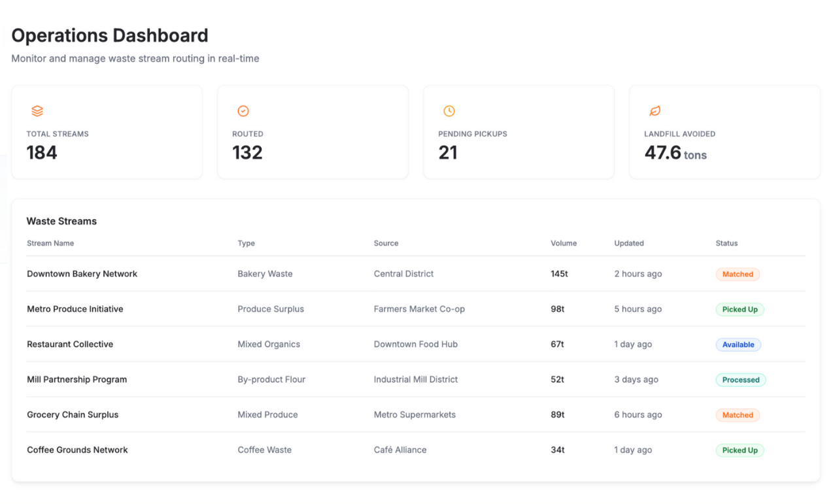The height and width of the screenshot is (504, 833).
Task: Click the leaf icon above Landfill Avoided
Action: pos(654,111)
